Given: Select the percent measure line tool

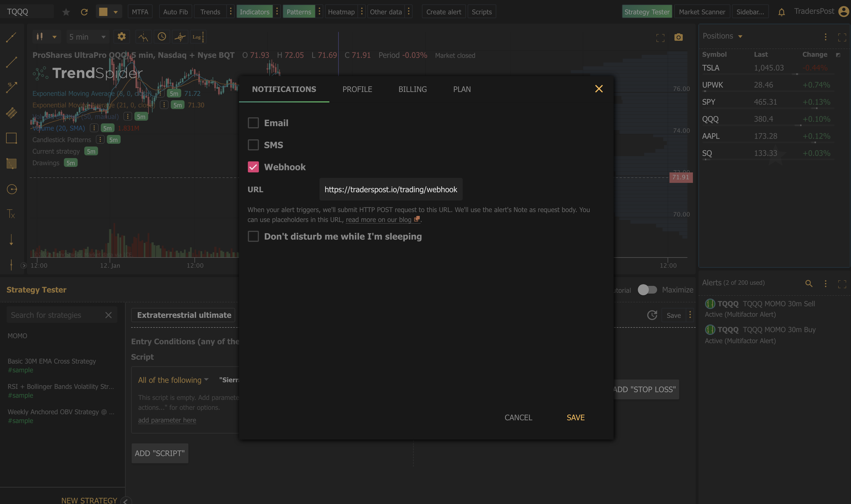Looking at the screenshot, I should tap(11, 87).
